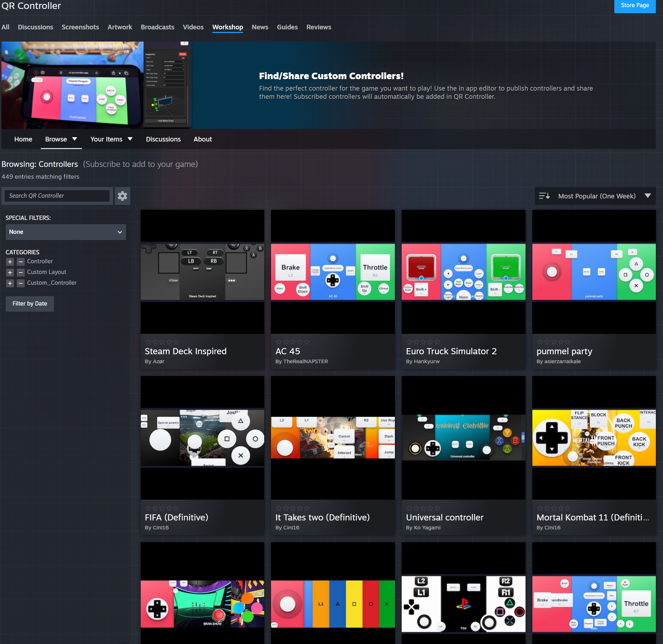Click the sort order icon

pos(544,196)
